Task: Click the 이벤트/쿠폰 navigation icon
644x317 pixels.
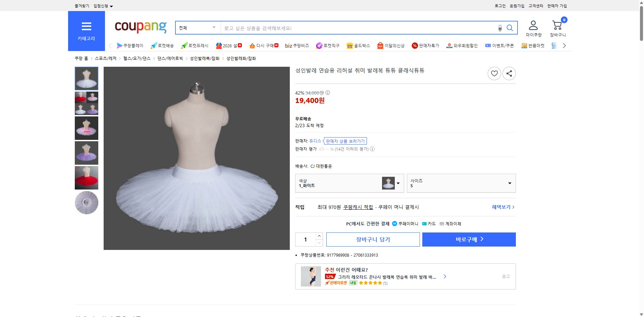Action: pos(499,46)
